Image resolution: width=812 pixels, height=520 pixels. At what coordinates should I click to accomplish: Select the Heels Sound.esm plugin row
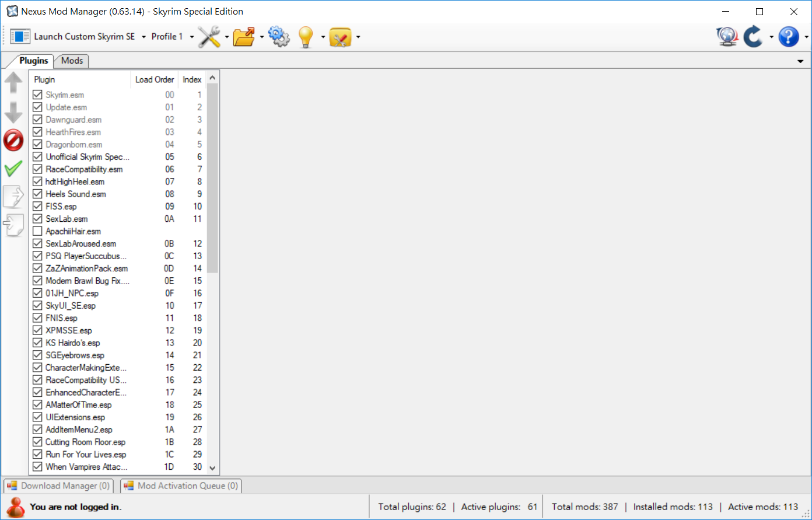tap(118, 194)
